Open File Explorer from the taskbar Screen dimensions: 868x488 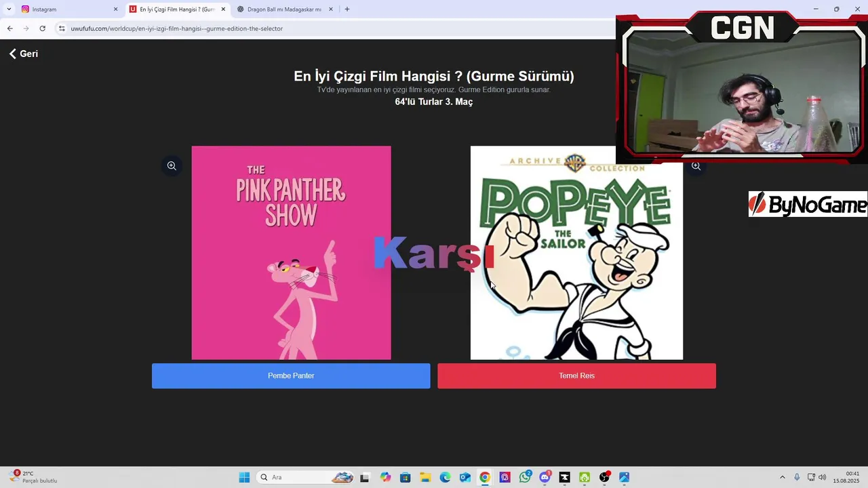425,477
